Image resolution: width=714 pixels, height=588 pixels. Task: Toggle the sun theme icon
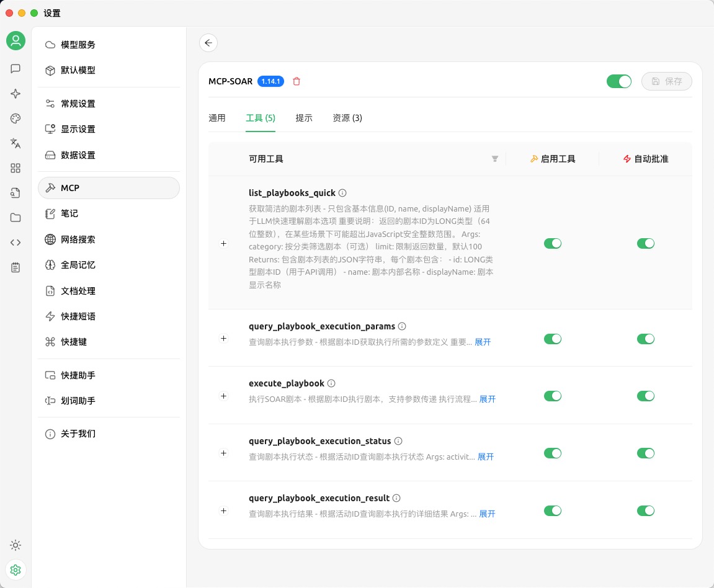[x=16, y=545]
